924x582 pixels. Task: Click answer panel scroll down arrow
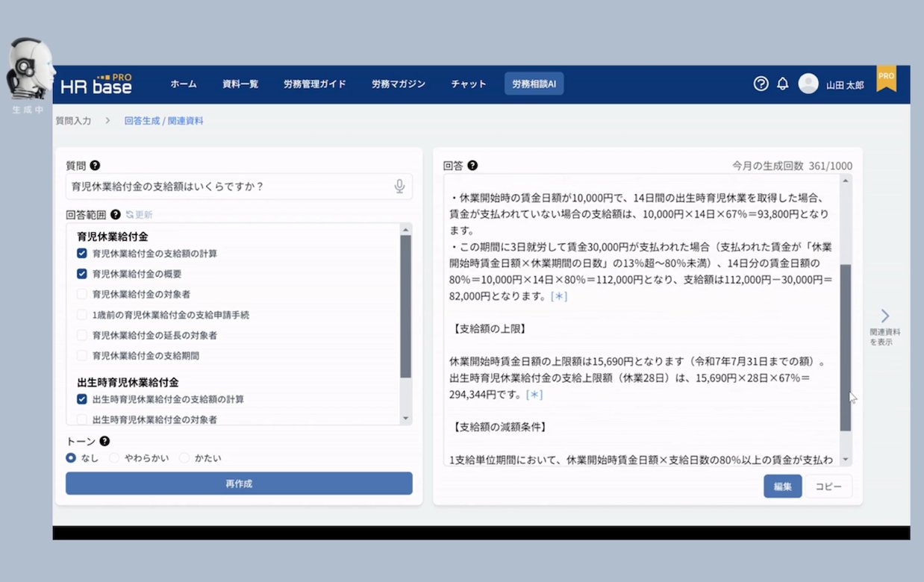(846, 460)
